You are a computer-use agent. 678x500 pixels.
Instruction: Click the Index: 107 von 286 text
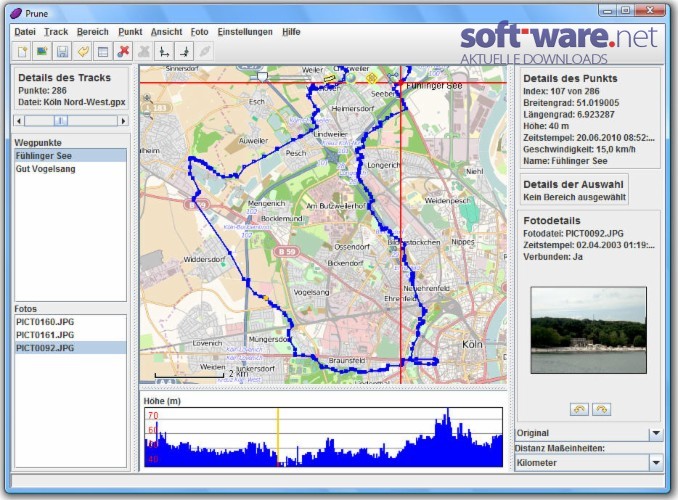click(561, 91)
